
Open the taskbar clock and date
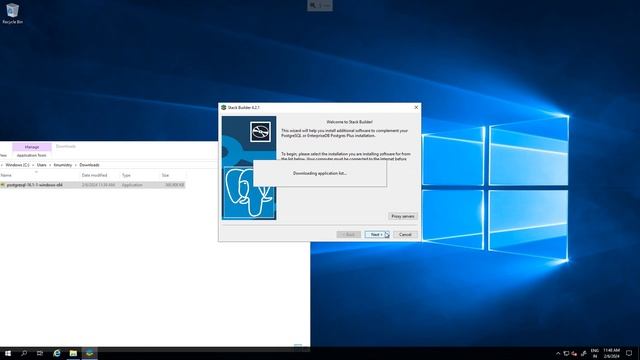pyautogui.click(x=611, y=353)
